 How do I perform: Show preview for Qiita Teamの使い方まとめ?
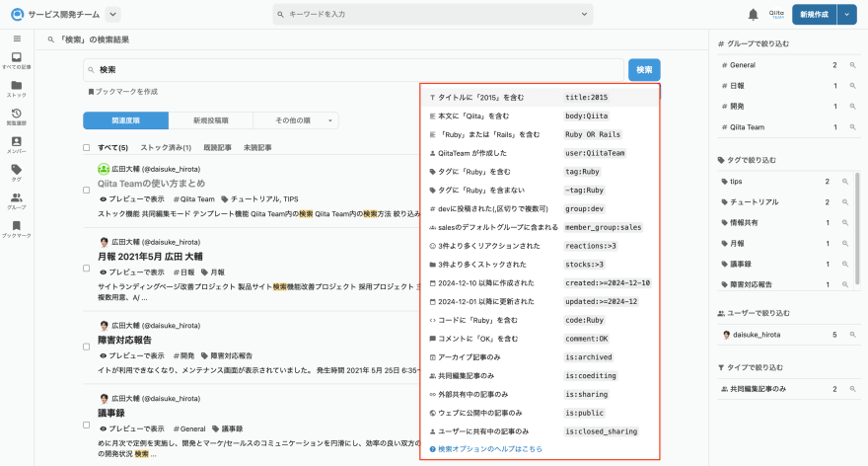(132, 198)
